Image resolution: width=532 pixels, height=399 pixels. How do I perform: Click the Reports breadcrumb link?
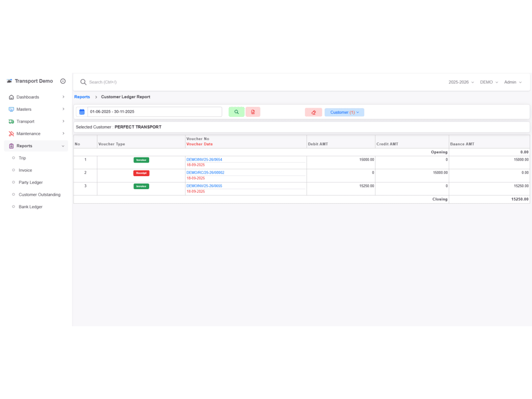click(x=82, y=97)
